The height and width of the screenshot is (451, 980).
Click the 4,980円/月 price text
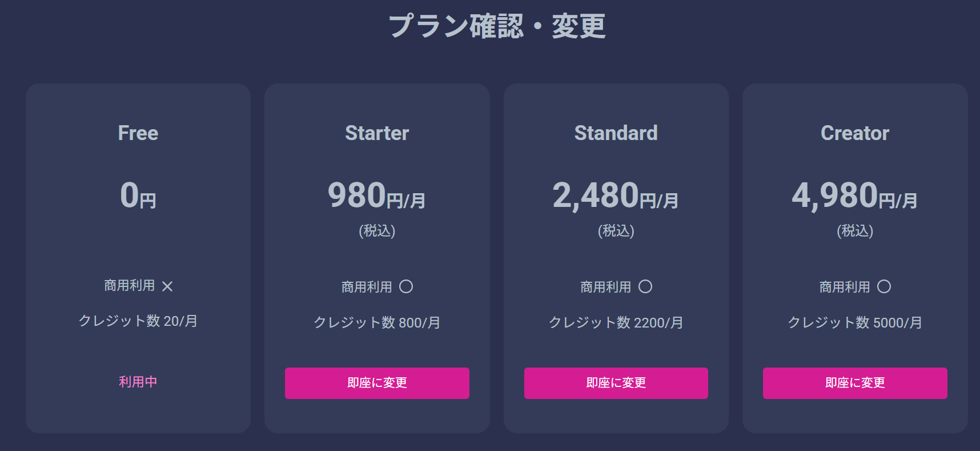point(855,195)
